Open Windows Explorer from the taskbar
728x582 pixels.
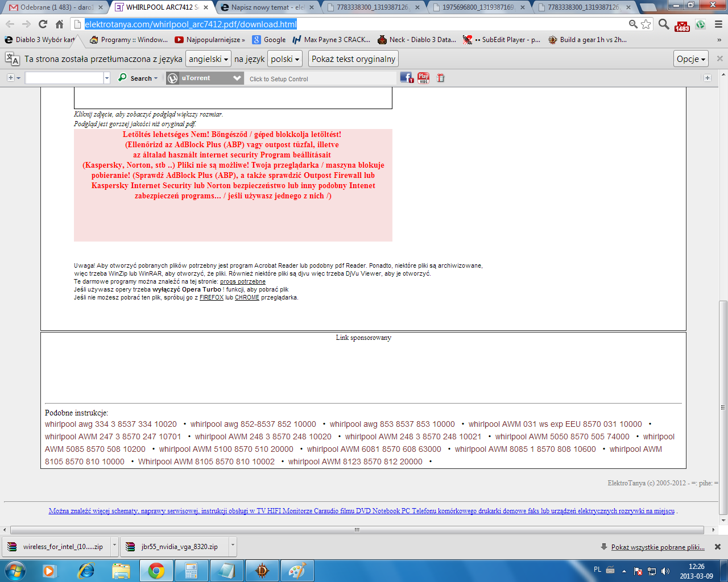pyautogui.click(x=121, y=570)
